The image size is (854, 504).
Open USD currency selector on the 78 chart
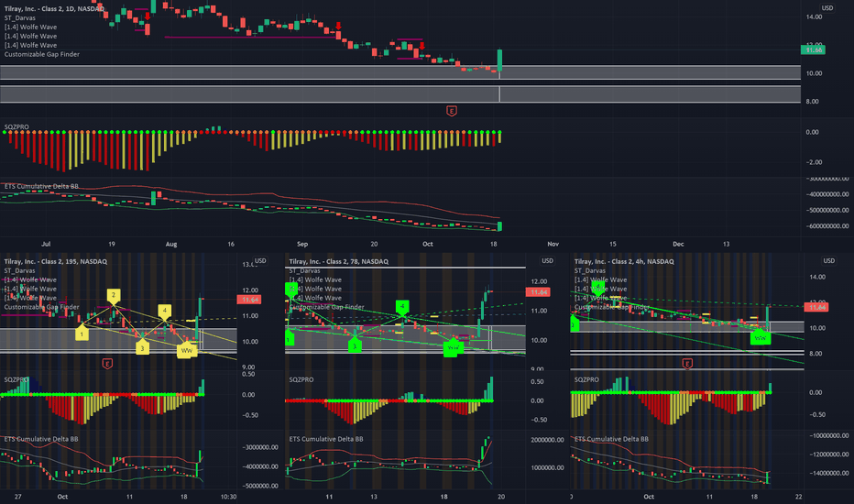tap(547, 260)
